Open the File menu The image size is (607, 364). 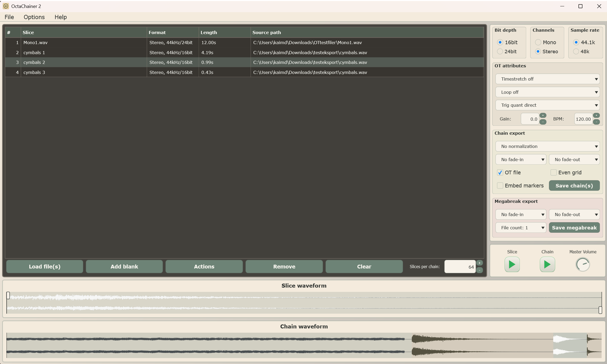(9, 17)
